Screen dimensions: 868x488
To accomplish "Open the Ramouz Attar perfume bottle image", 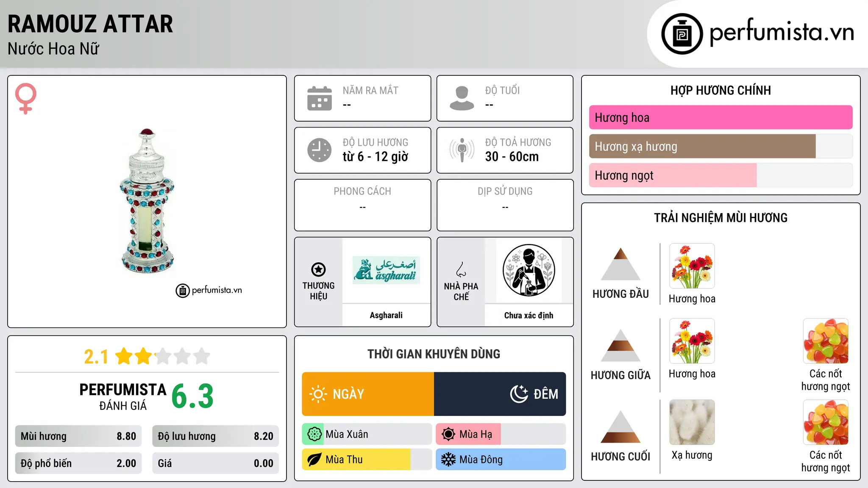I will [x=147, y=201].
